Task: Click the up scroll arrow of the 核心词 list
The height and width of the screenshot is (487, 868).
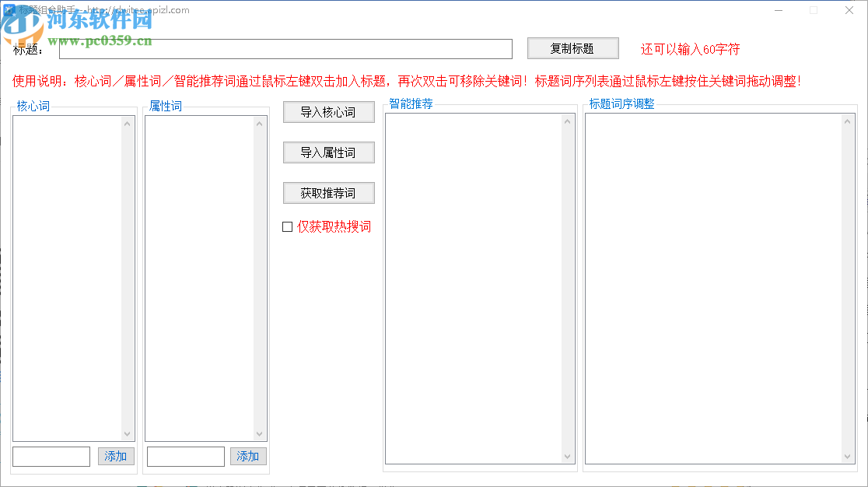Action: click(127, 122)
